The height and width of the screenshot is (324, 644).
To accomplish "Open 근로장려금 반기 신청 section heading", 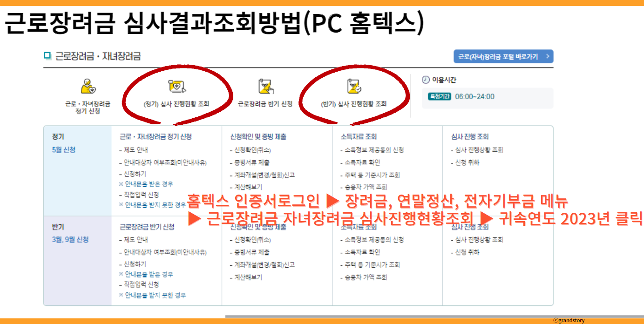I will (147, 227).
